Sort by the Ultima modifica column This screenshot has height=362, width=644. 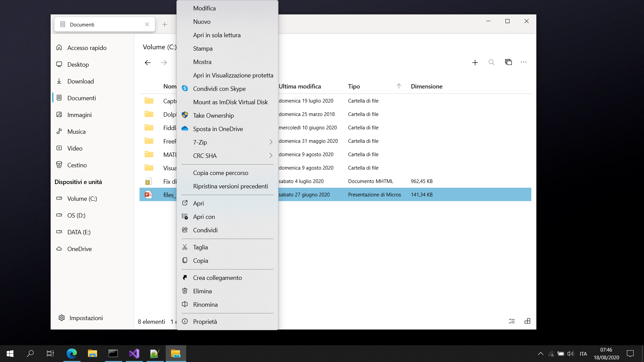(x=300, y=86)
